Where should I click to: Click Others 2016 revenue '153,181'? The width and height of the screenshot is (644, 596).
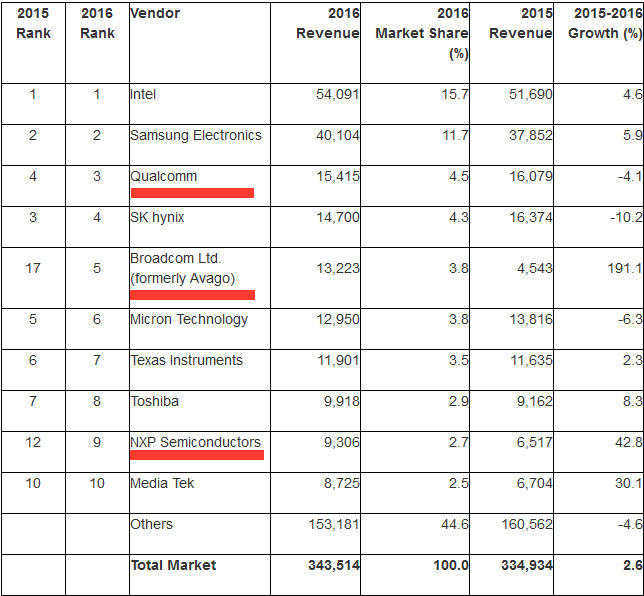(x=334, y=525)
